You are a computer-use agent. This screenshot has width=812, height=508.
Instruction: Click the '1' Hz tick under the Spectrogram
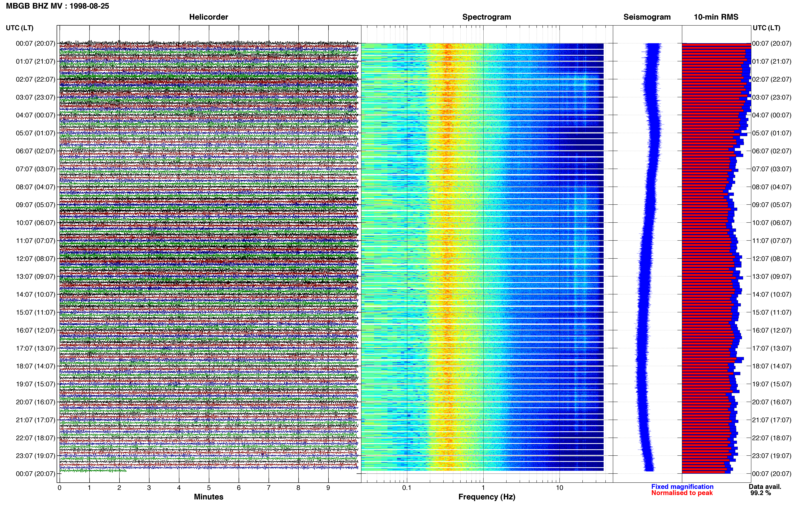click(483, 488)
